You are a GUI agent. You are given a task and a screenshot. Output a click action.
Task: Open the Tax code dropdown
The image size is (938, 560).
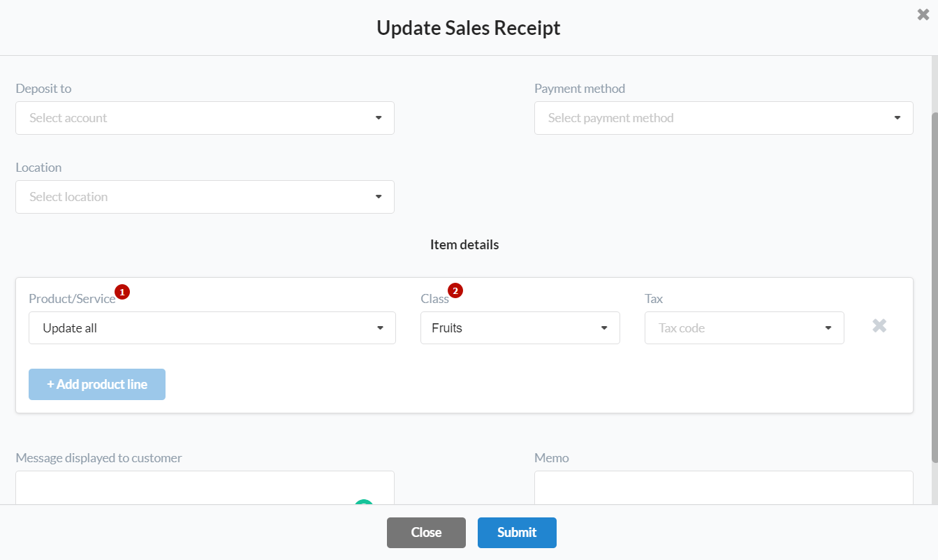tap(744, 327)
